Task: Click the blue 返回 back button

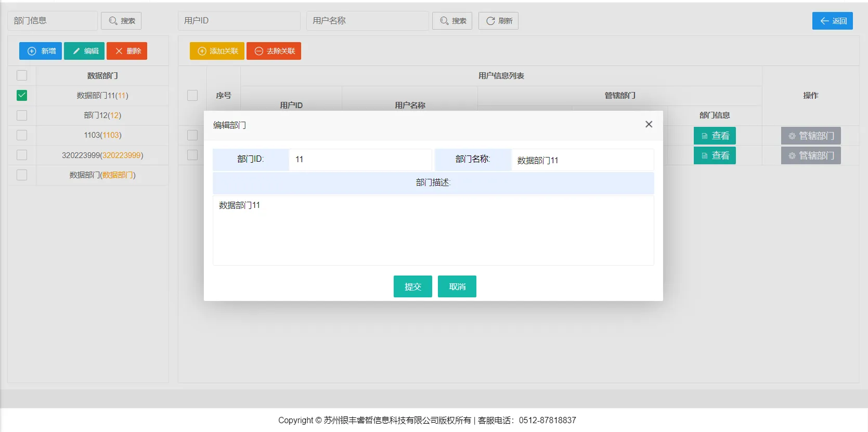Action: [832, 21]
